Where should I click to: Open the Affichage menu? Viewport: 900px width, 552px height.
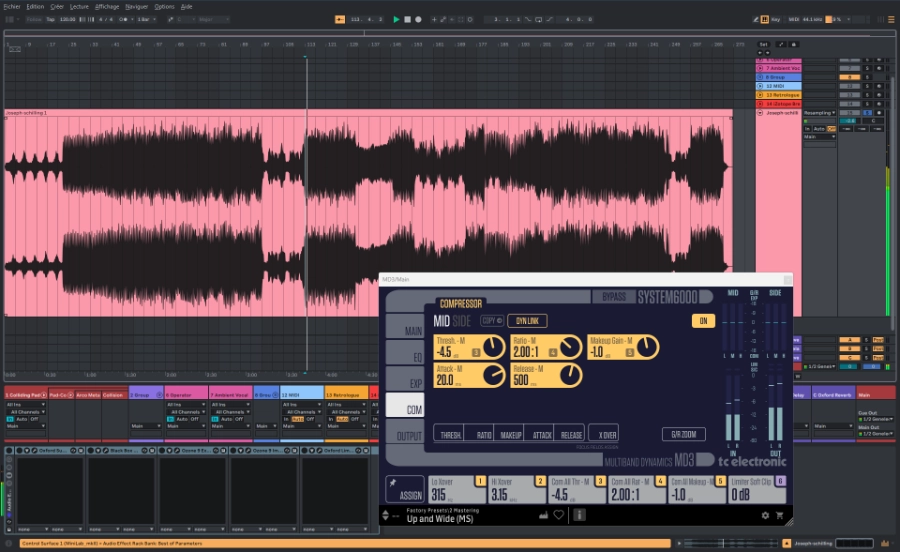[107, 6]
